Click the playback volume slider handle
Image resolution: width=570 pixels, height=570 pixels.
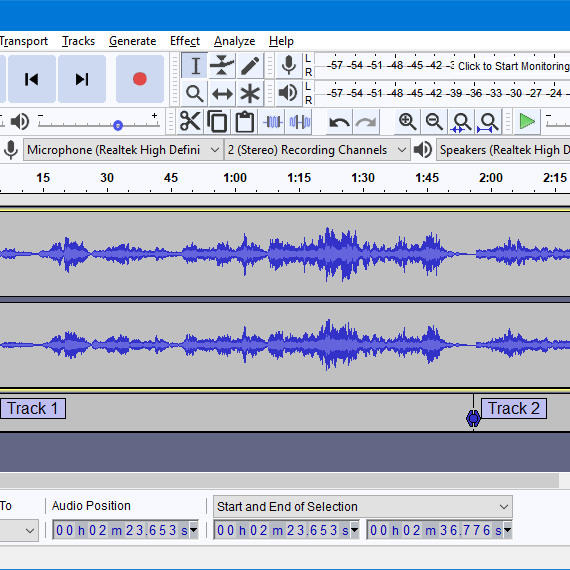click(118, 125)
